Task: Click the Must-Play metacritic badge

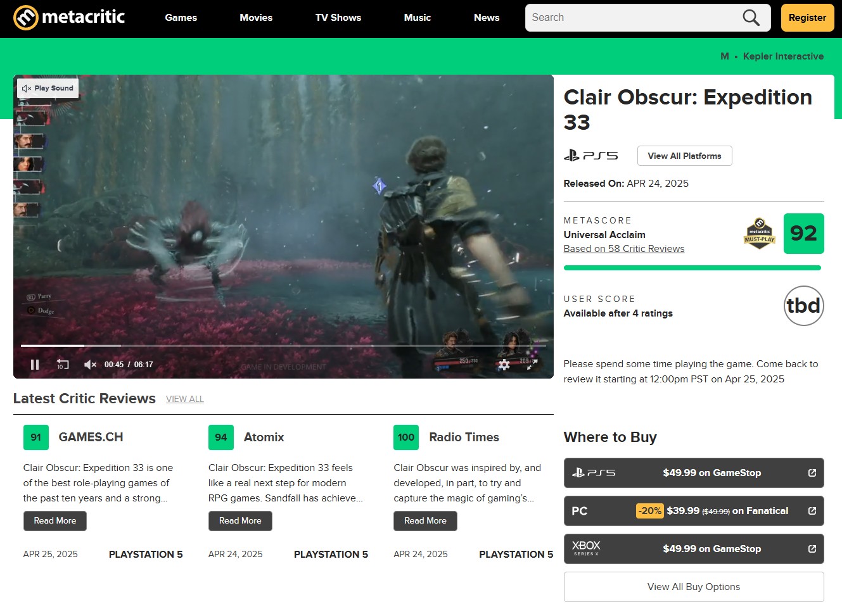Action: click(758, 234)
